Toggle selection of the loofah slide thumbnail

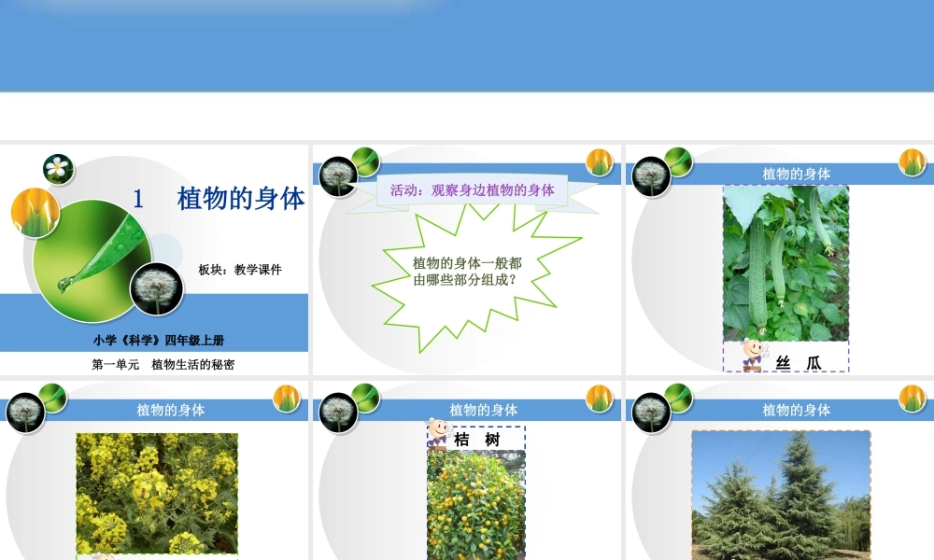(778, 261)
